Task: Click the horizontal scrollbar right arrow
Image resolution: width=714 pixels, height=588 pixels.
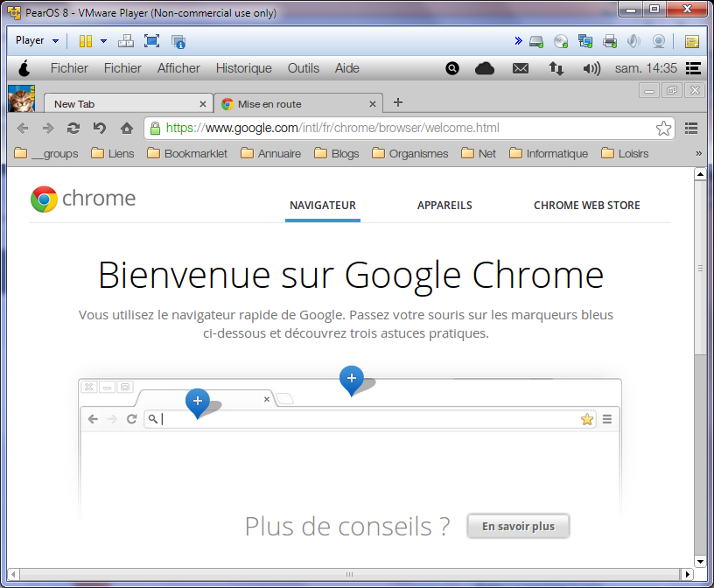Action: (687, 574)
